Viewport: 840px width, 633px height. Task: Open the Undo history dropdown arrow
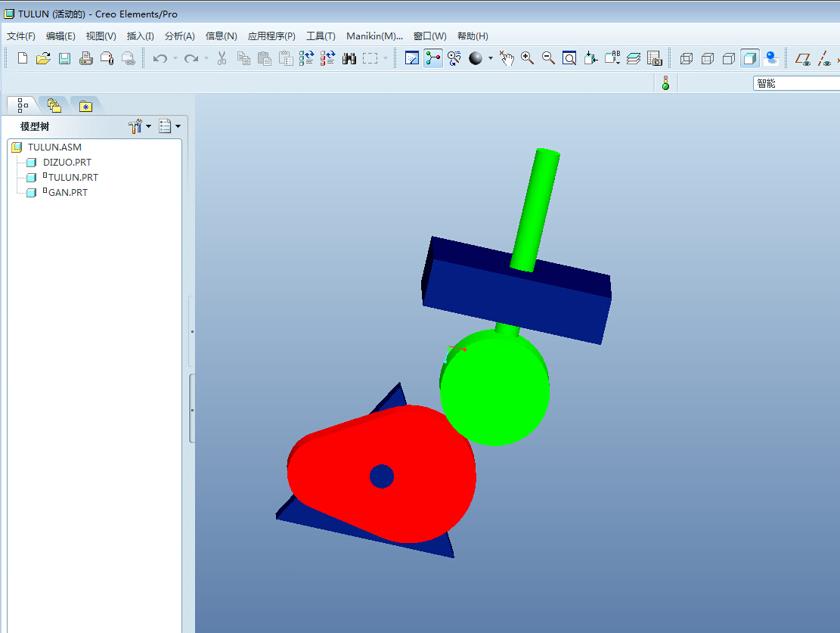click(175, 58)
